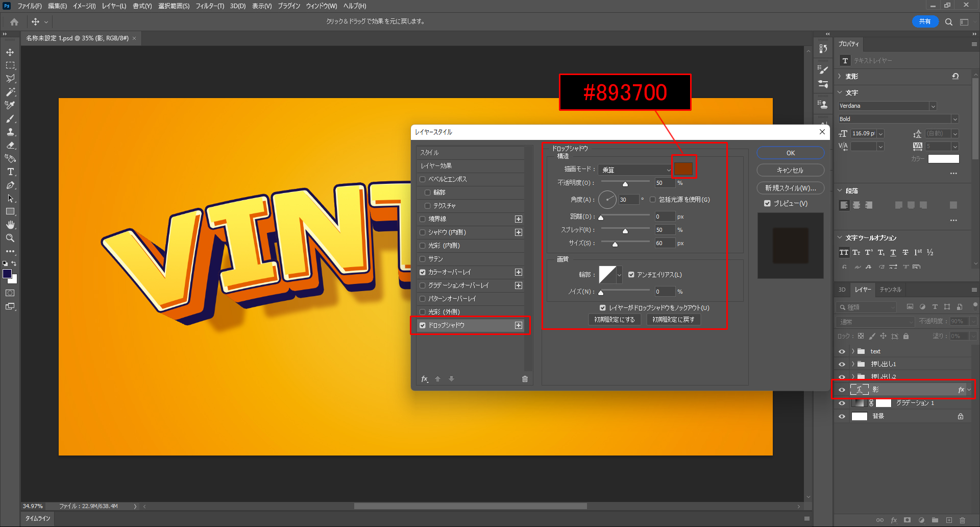The height and width of the screenshot is (527, 980).
Task: Click the OK button
Action: [790, 153]
